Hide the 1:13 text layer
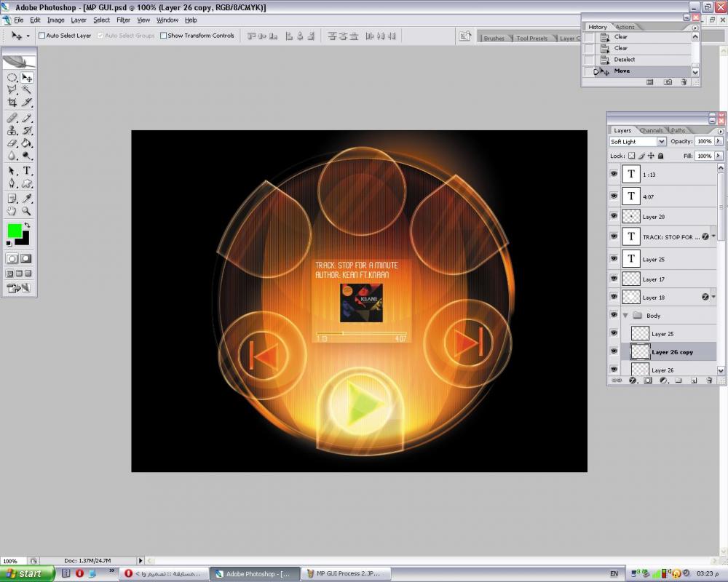Screen dimensions: 728x582 click(614, 174)
